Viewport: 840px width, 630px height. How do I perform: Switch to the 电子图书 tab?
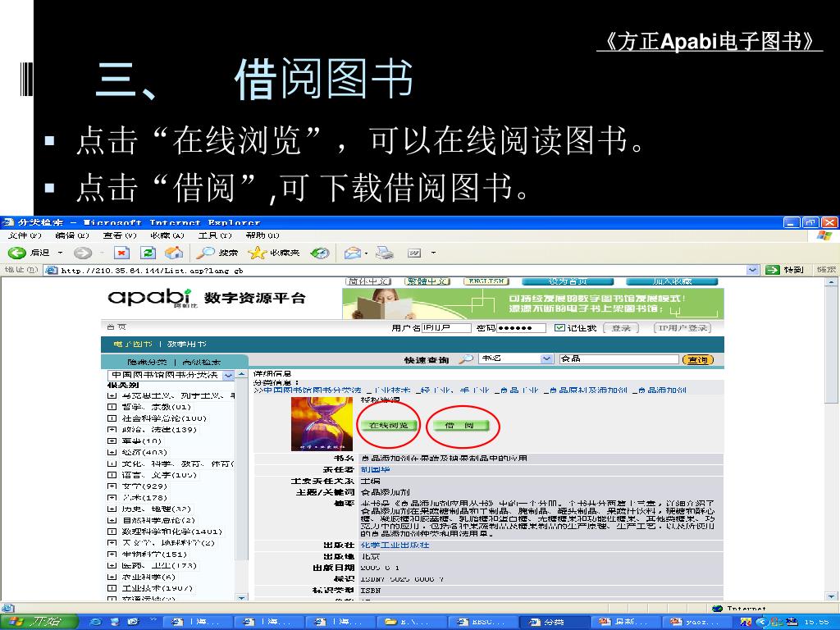[x=133, y=345]
